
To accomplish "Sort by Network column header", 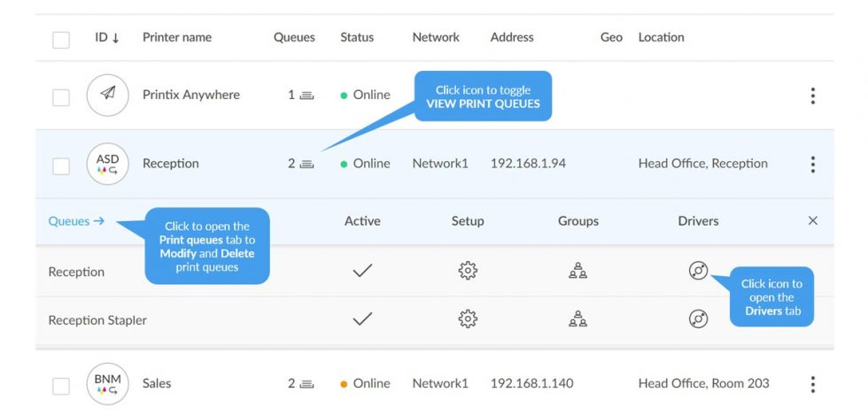I will pyautogui.click(x=436, y=38).
